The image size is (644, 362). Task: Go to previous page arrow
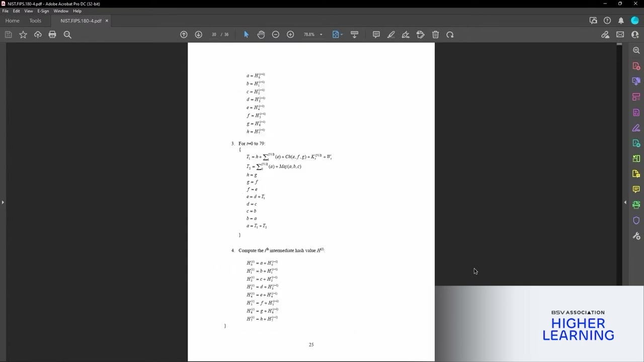click(x=184, y=35)
